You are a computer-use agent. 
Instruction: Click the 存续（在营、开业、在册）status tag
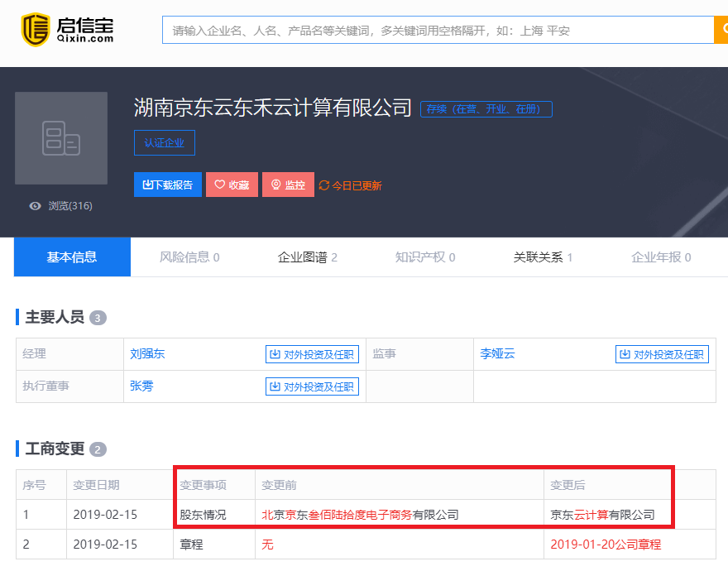pos(486,109)
